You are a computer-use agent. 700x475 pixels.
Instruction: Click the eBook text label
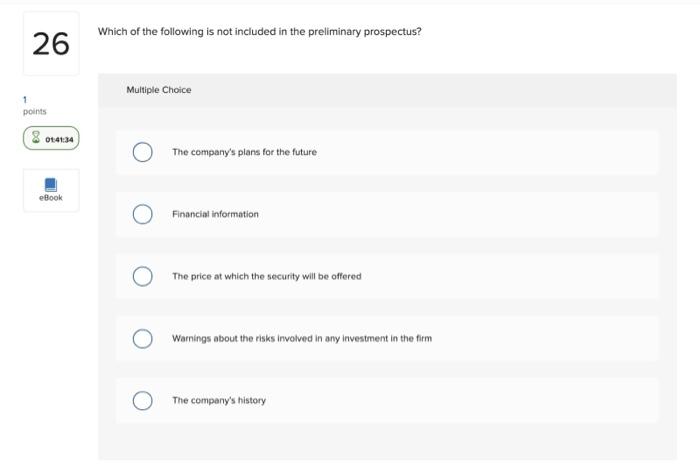(51, 198)
